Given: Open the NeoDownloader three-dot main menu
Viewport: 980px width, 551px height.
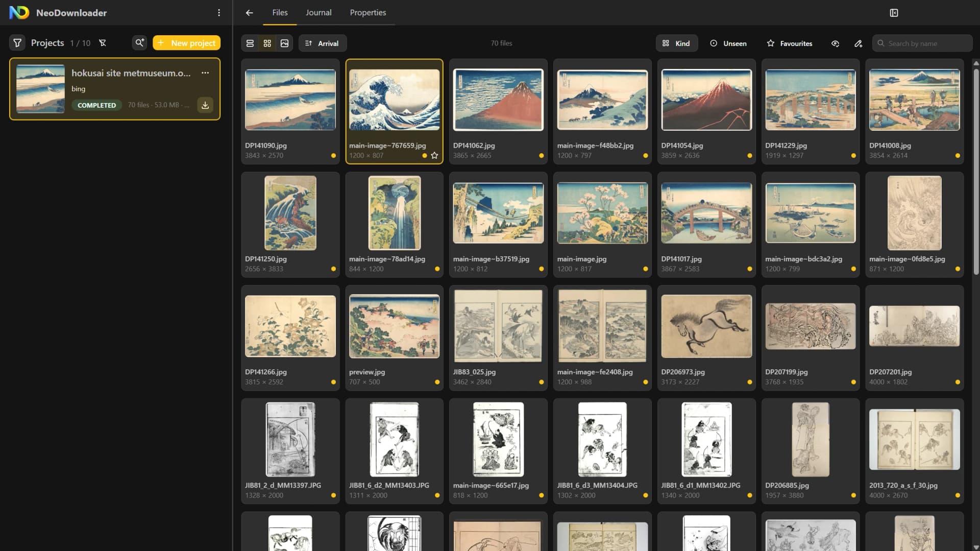Looking at the screenshot, I should [x=219, y=13].
